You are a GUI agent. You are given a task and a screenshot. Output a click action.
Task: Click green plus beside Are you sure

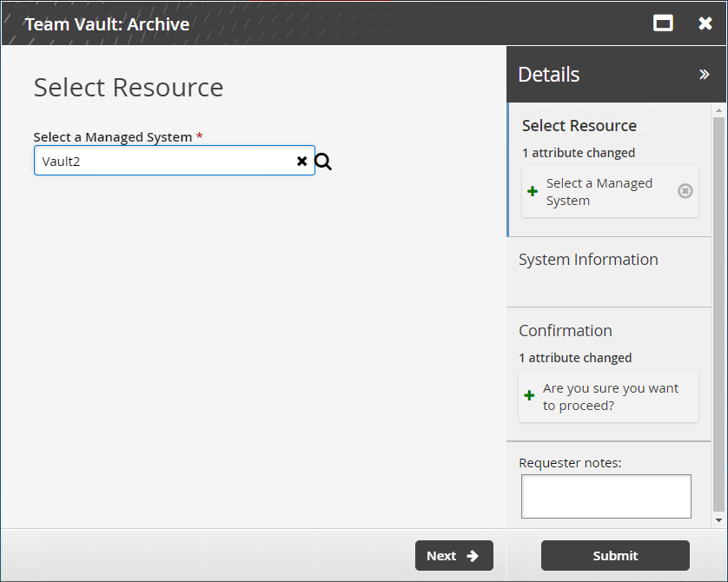[529, 396]
